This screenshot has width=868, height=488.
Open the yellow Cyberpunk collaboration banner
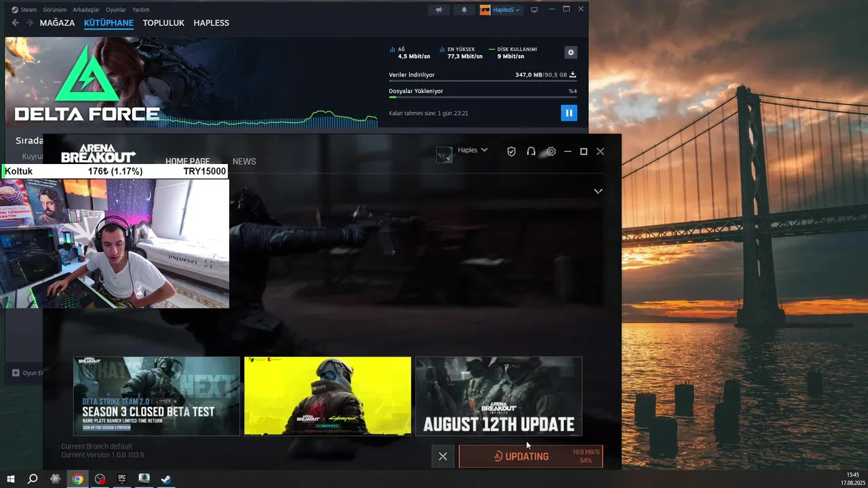328,396
